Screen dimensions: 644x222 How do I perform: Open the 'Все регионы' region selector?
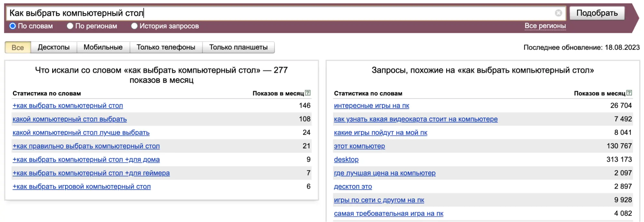coord(545,26)
